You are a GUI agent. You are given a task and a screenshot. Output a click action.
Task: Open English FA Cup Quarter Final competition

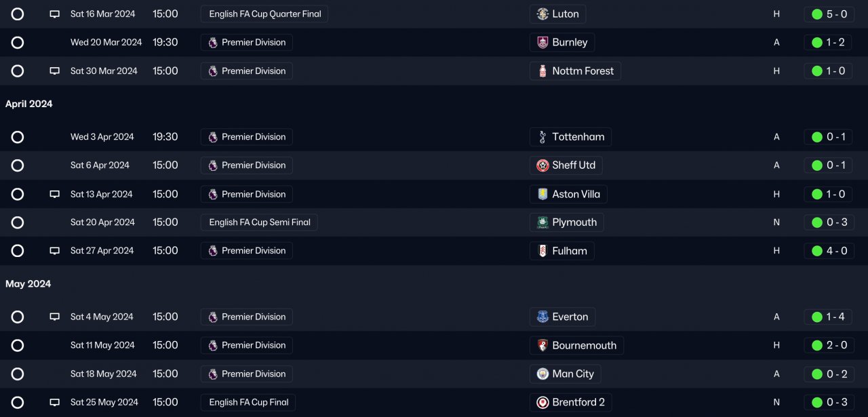coord(264,14)
